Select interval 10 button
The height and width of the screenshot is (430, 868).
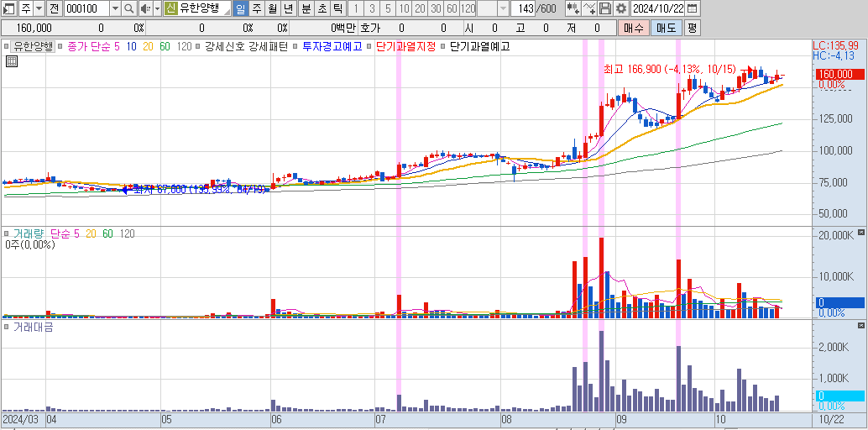(x=404, y=8)
